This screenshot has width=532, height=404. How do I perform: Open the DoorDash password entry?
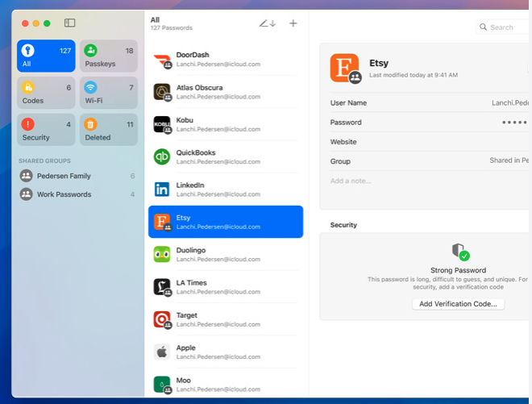(x=226, y=60)
